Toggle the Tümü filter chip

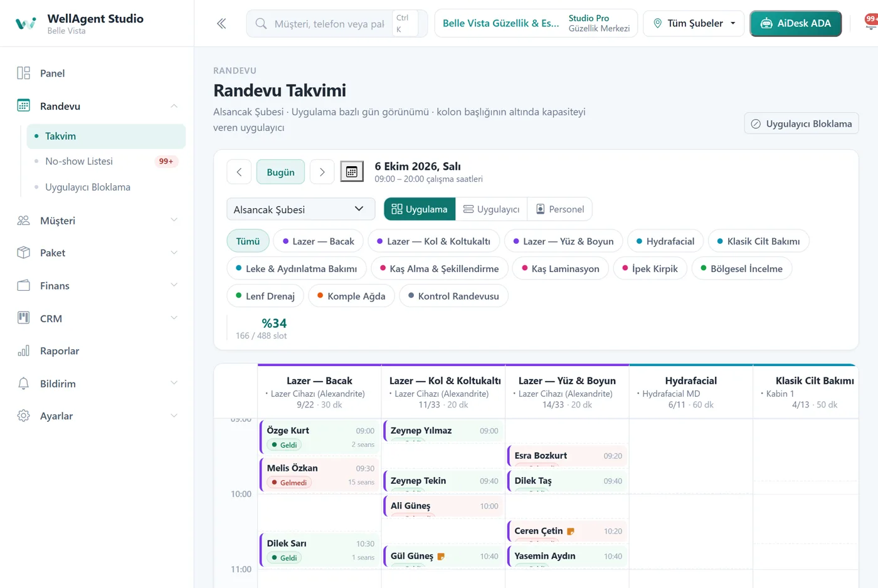(x=248, y=241)
